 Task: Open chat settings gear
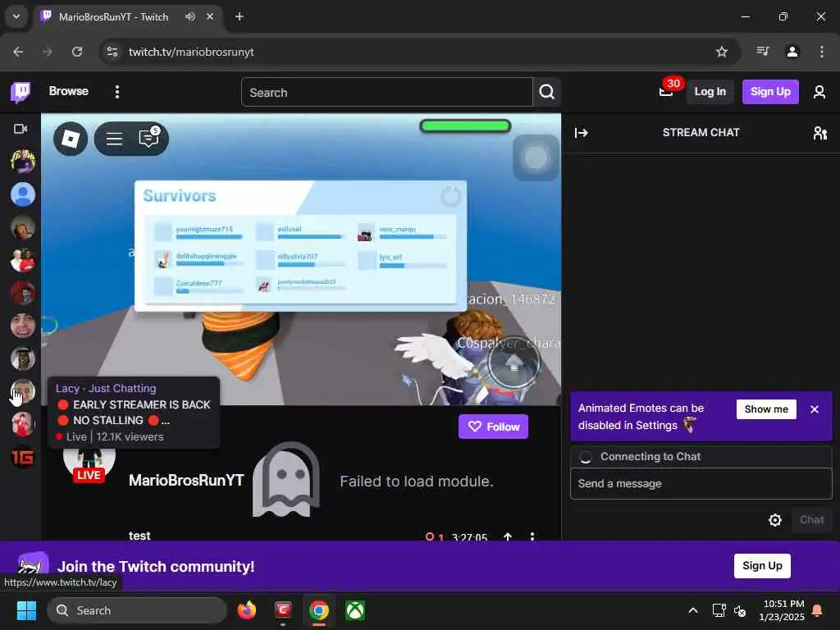[x=774, y=519]
